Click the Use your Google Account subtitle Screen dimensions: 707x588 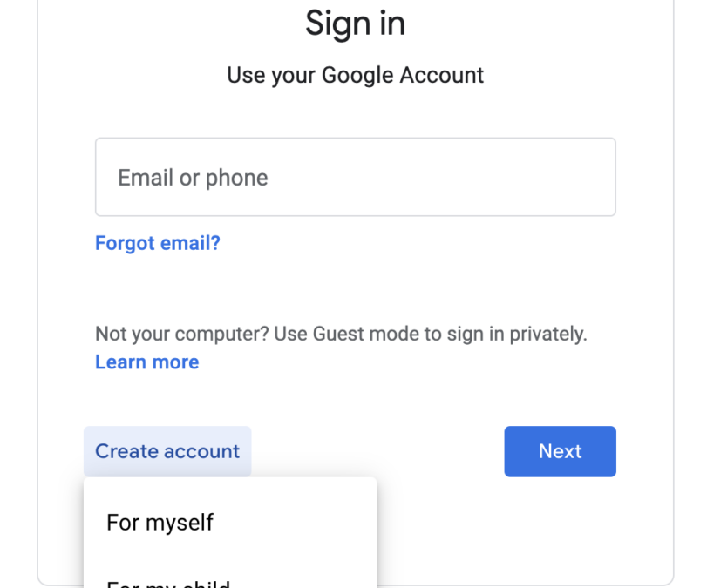tap(355, 75)
